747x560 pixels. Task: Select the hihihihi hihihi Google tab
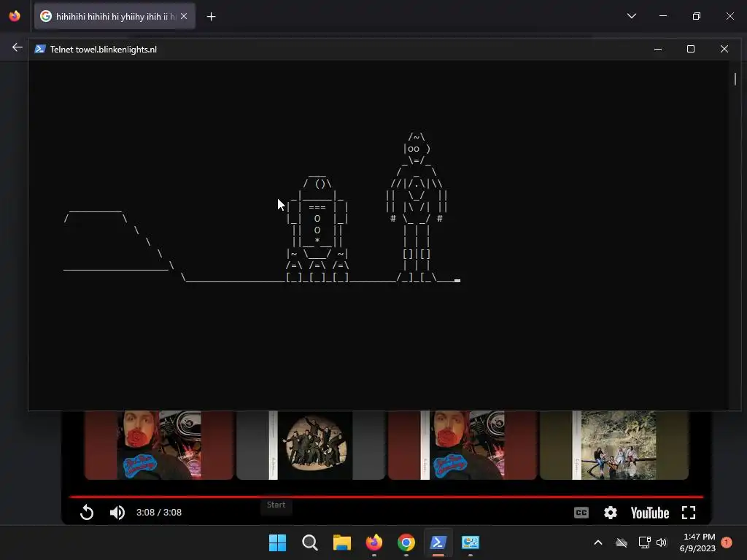tap(115, 16)
